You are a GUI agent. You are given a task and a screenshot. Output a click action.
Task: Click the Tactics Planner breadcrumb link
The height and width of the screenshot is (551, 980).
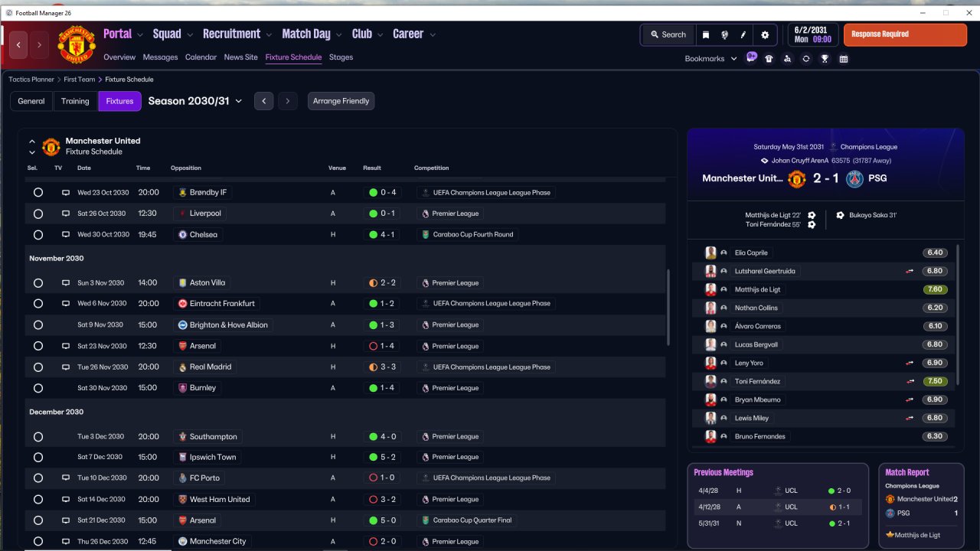point(31,80)
